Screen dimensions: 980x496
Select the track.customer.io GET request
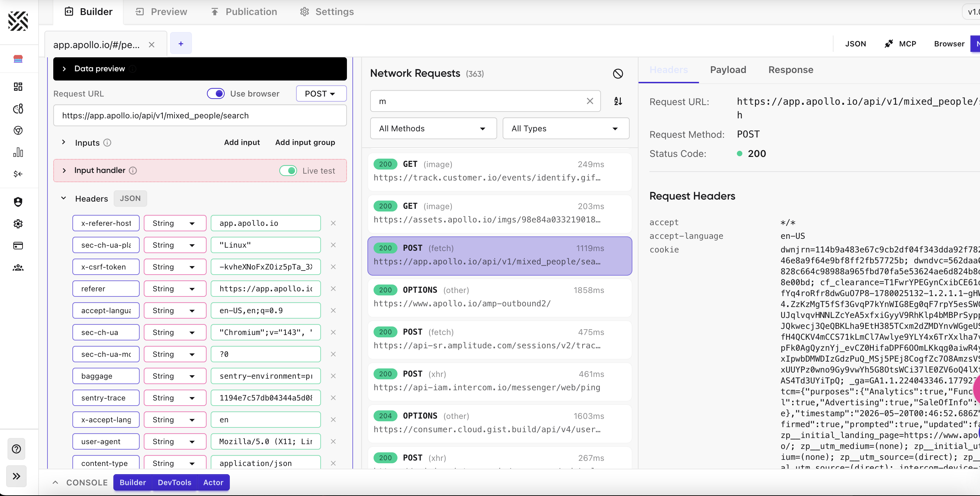point(500,172)
